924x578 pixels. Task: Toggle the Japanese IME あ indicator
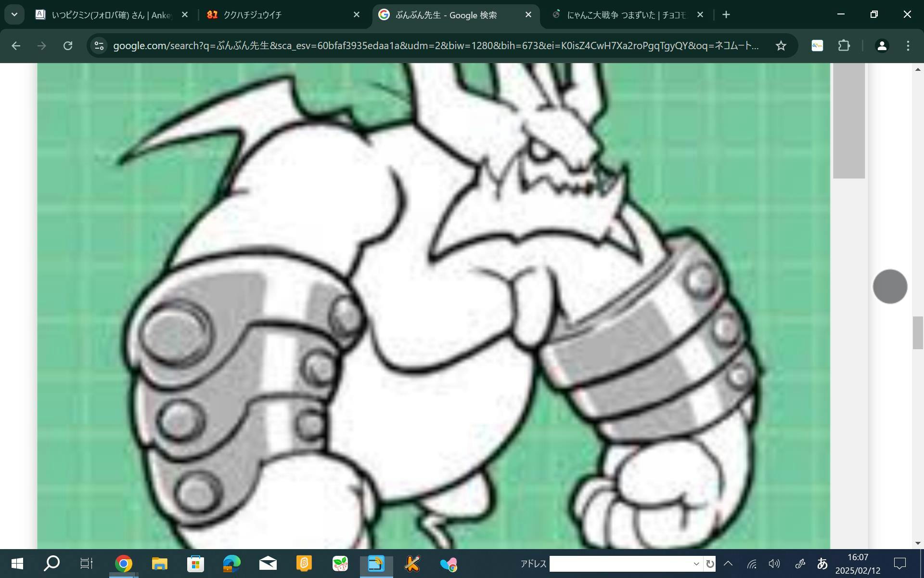pyautogui.click(x=822, y=564)
